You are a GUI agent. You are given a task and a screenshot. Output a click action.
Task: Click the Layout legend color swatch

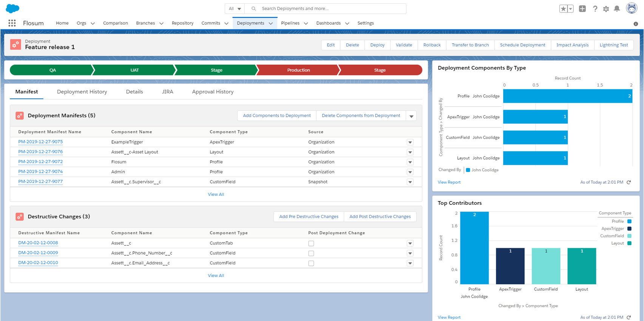click(629, 243)
